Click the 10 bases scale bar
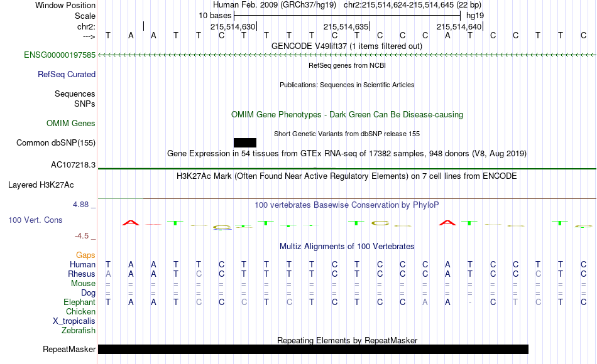Viewport: 597px width, 364px height. pos(347,16)
